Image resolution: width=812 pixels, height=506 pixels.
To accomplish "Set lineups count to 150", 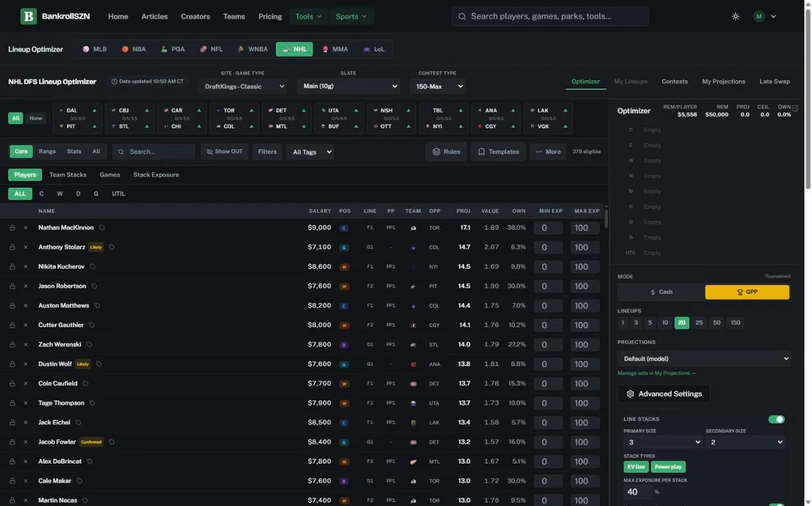I will point(735,323).
